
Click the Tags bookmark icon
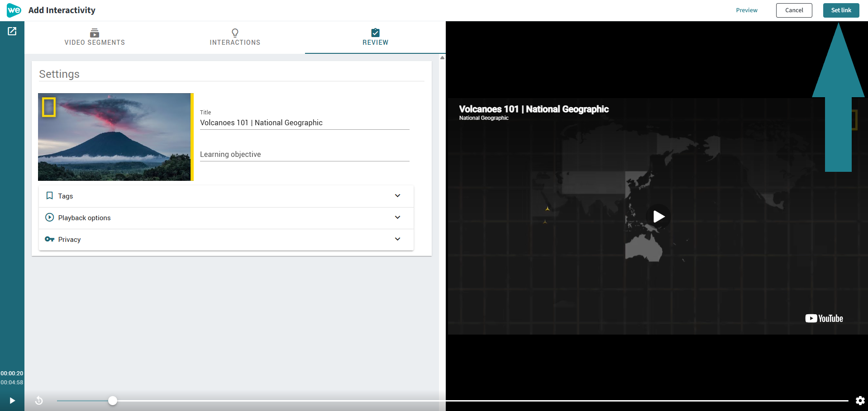pos(50,196)
